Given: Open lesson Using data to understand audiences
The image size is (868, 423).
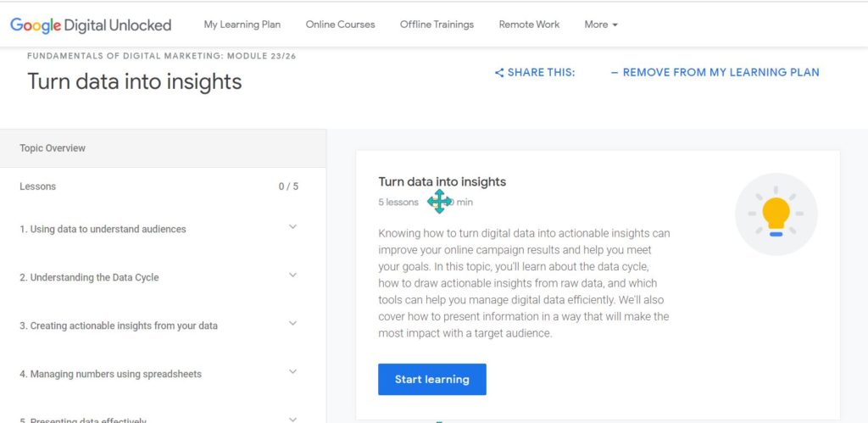Looking at the screenshot, I should (x=103, y=229).
